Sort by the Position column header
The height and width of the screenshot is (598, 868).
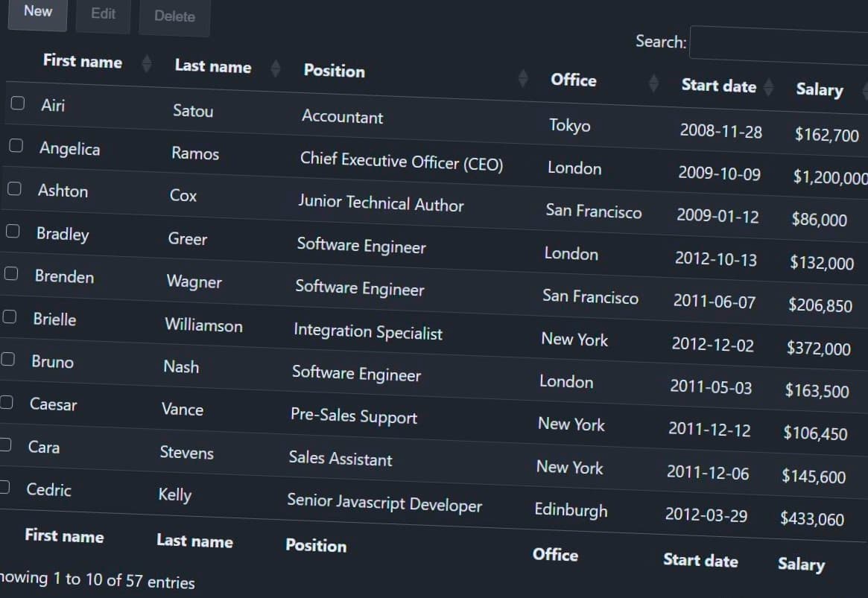pyautogui.click(x=334, y=71)
